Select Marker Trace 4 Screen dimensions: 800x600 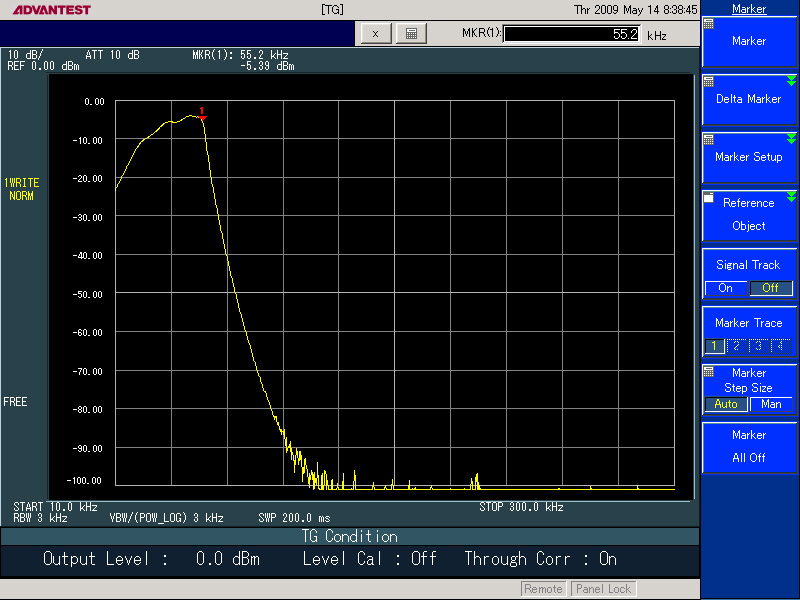pos(781,346)
